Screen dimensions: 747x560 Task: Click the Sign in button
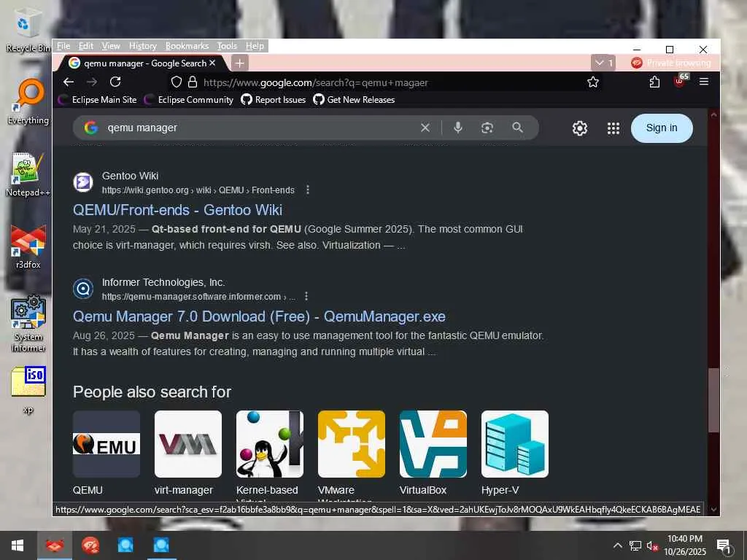click(x=662, y=128)
